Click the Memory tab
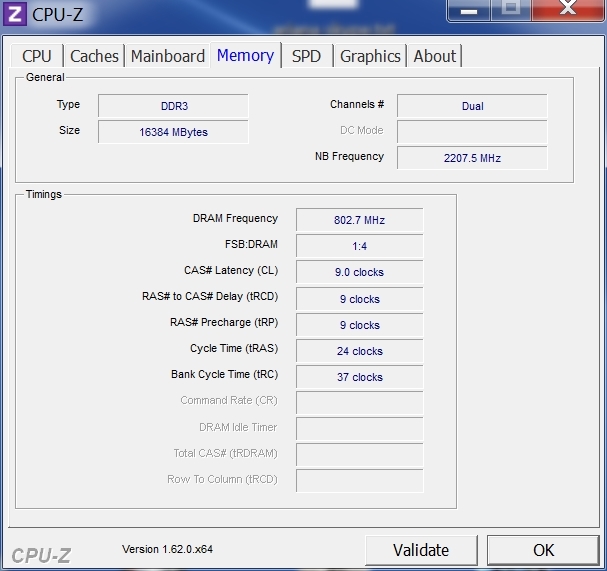The height and width of the screenshot is (571, 607). point(245,55)
